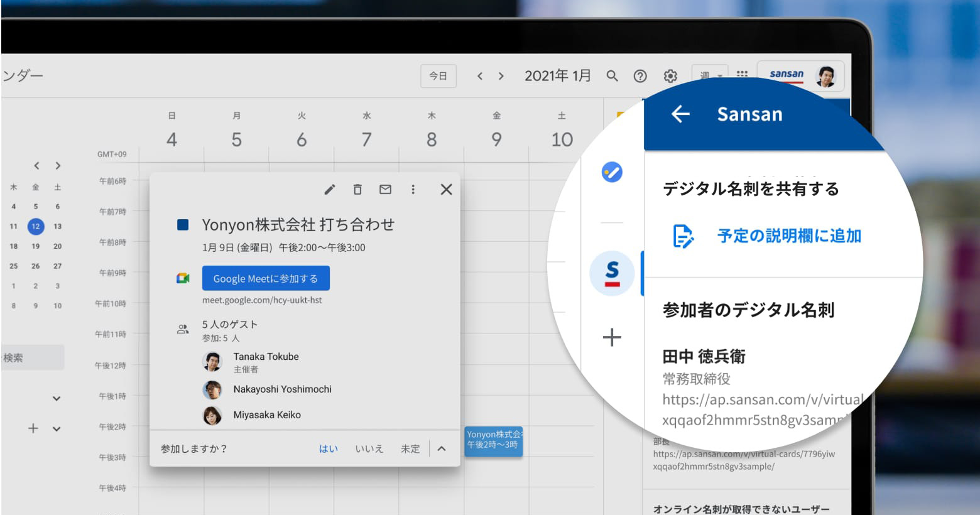The width and height of the screenshot is (980, 515).
Task: Select date 19 in mini calendar
Action: (x=36, y=246)
